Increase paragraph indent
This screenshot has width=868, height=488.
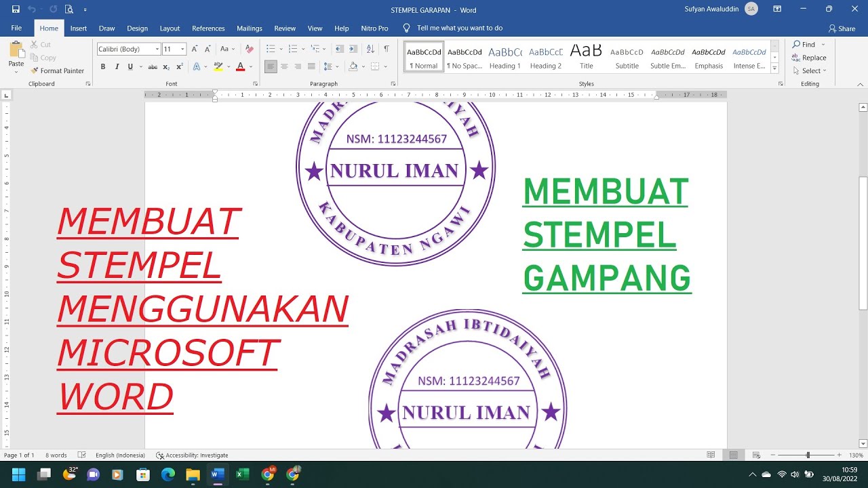[x=353, y=49]
